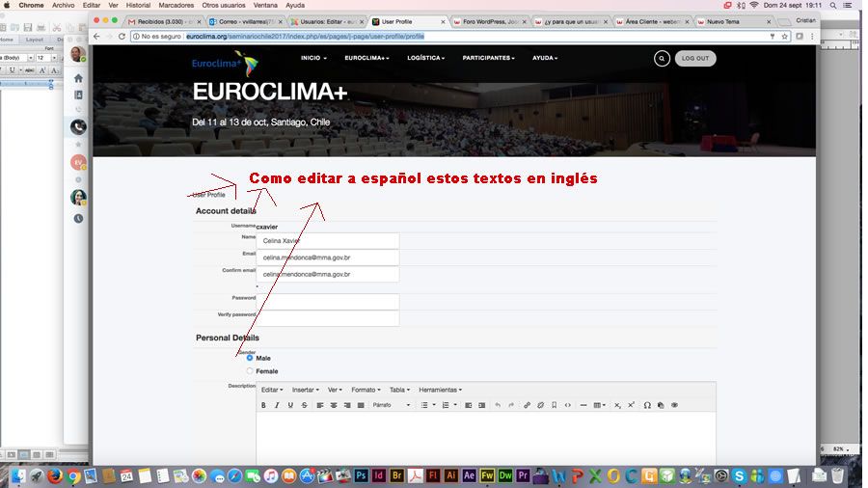Undo the last editor action
Screen dimensions: 868x488
[498, 405]
